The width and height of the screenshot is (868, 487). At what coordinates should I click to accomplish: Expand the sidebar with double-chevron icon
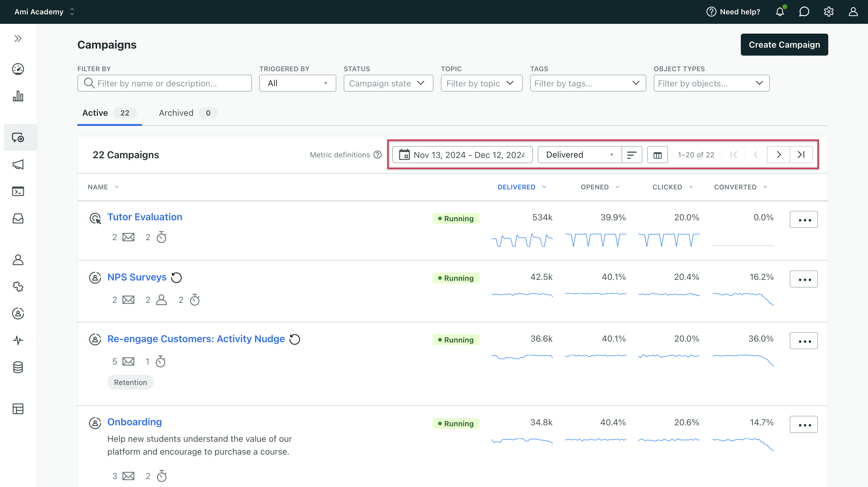pos(18,38)
